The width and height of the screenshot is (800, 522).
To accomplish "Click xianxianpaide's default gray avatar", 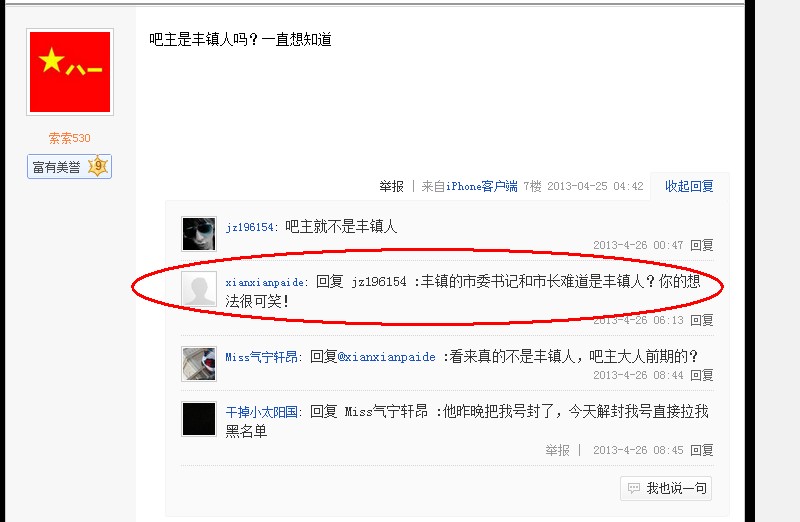I will 199,289.
